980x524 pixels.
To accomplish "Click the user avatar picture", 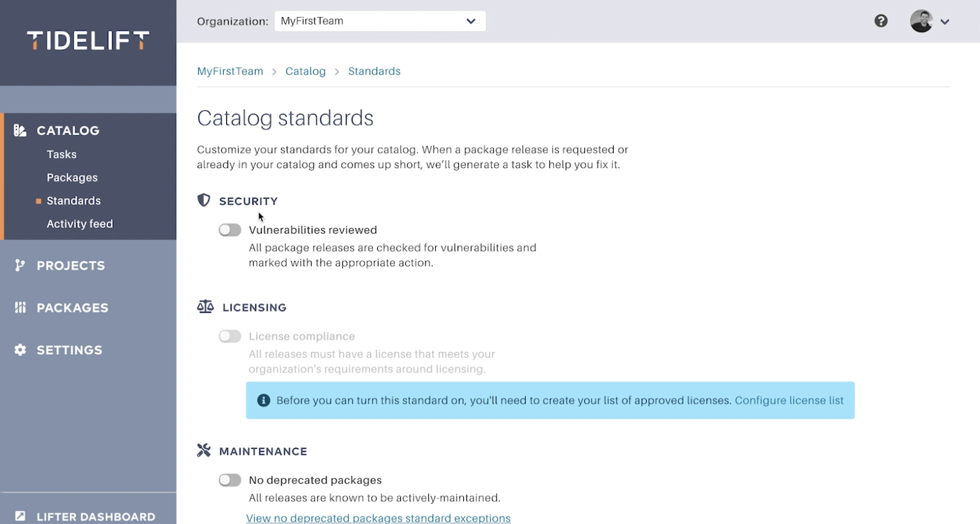I will click(x=921, y=21).
